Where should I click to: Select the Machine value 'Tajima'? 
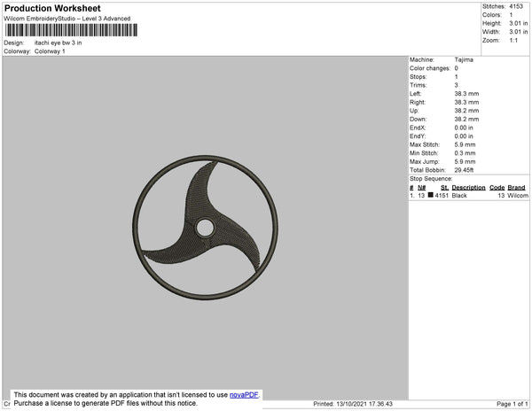[x=464, y=59]
